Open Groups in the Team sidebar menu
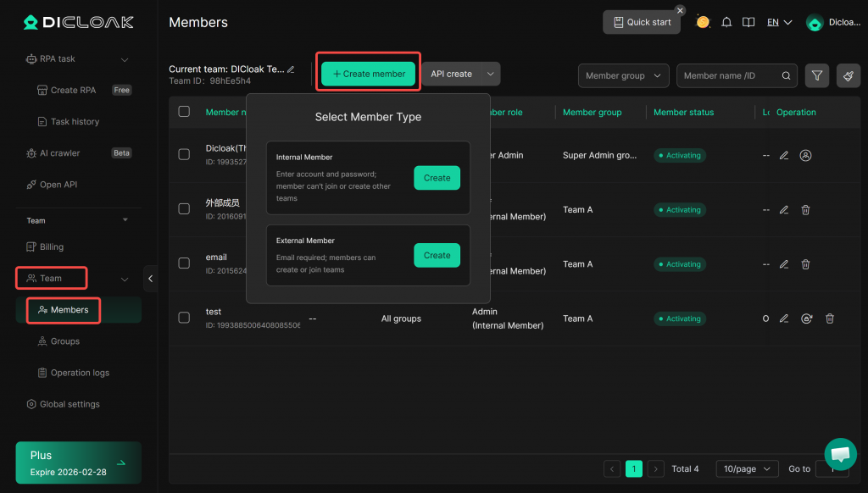Screen dimensions: 868x493 [x=64, y=341]
